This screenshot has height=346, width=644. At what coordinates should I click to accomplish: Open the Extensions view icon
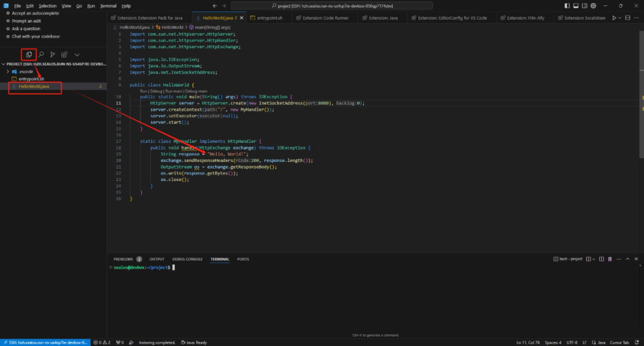64,55
